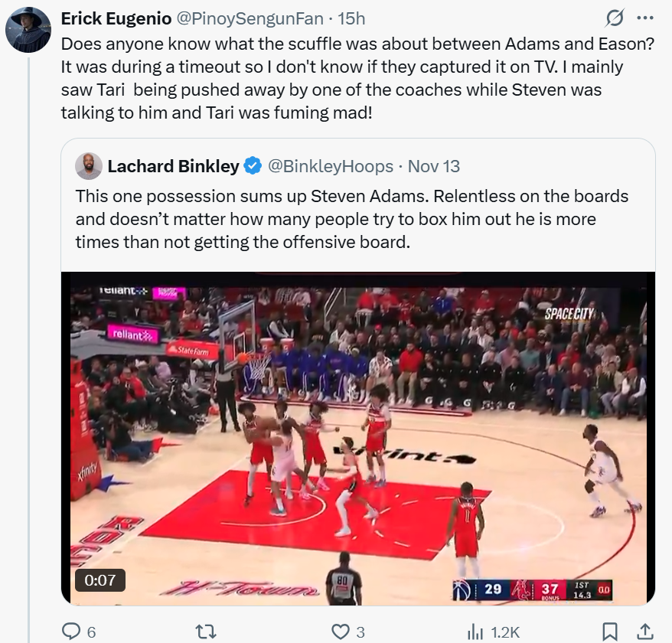
Task: Like the tweet with the heart icon
Action: click(x=341, y=632)
